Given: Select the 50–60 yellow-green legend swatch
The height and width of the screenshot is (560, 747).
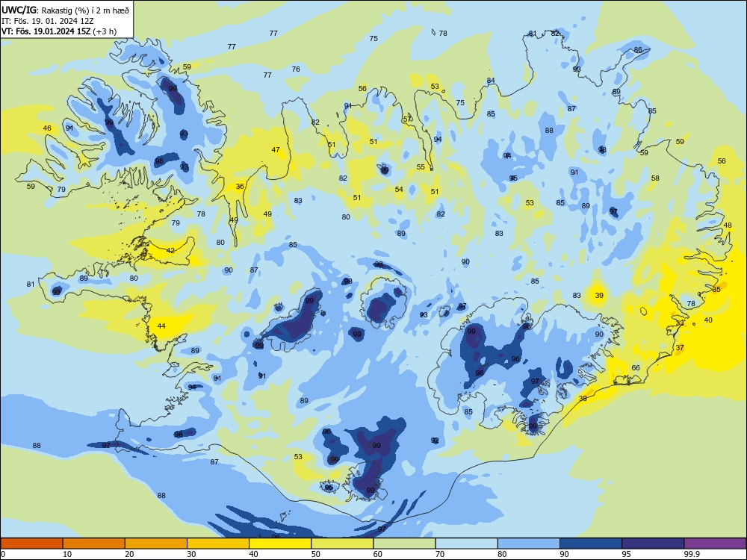Looking at the screenshot, I should coord(342,544).
